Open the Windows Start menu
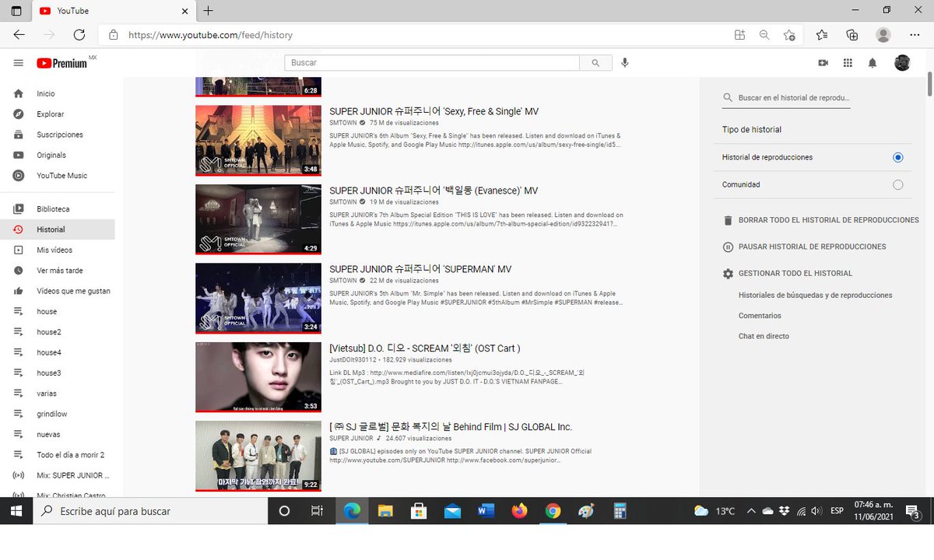934x560 pixels. [16, 511]
